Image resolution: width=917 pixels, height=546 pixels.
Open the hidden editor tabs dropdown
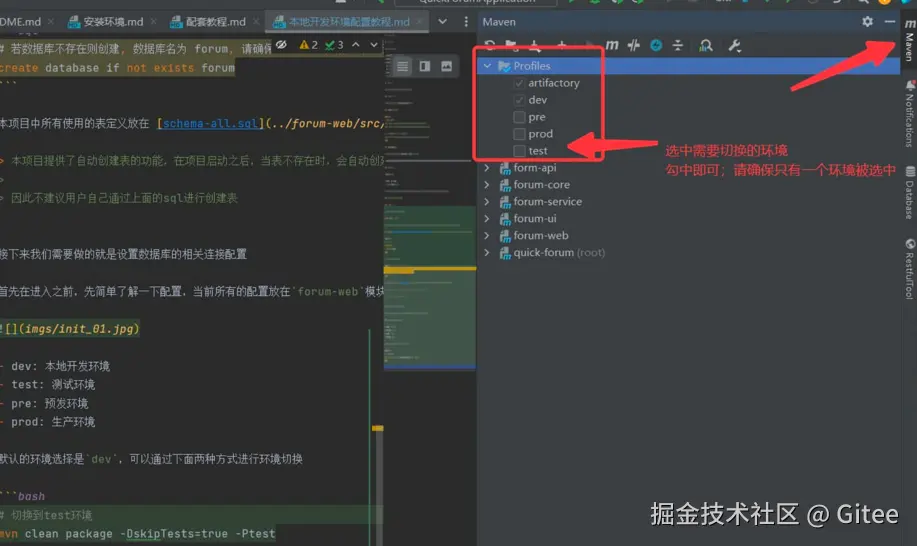[x=443, y=22]
